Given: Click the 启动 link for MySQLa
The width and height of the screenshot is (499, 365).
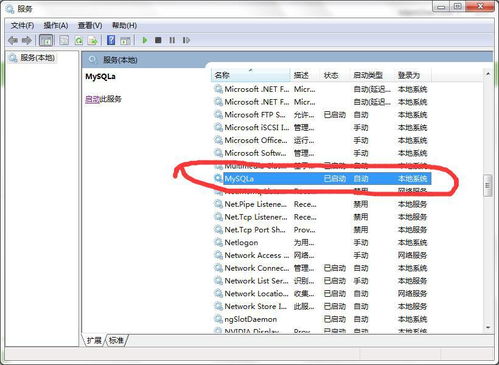Looking at the screenshot, I should pos(92,99).
